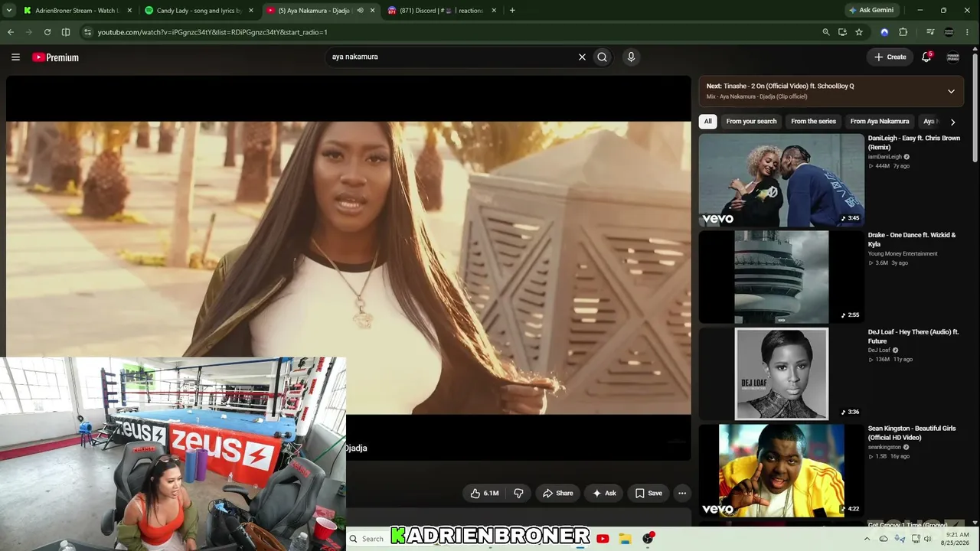Open the Chrome three-dot menu
The width and height of the screenshot is (980, 551).
pyautogui.click(x=968, y=32)
